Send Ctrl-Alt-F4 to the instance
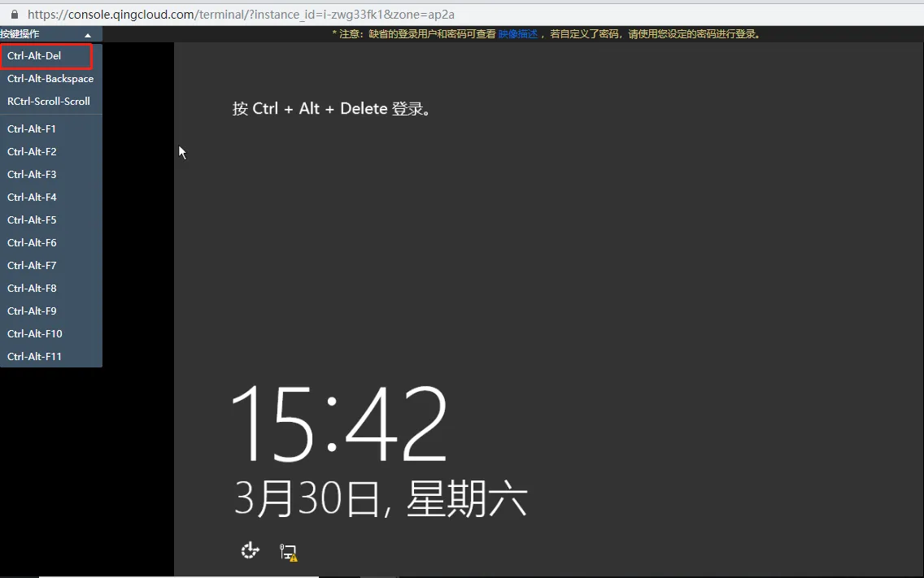 coord(32,197)
